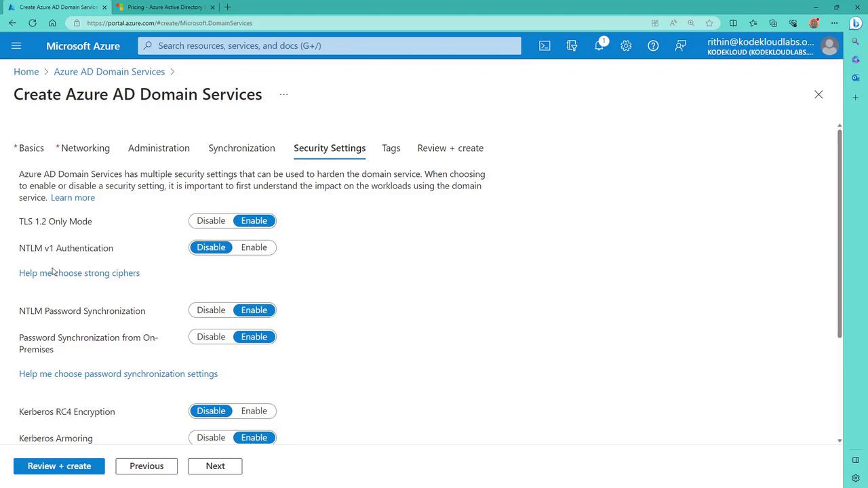Viewport: 868px width, 488px height.
Task: Set Kerberos RC4 Encryption to Disable
Action: 211,411
